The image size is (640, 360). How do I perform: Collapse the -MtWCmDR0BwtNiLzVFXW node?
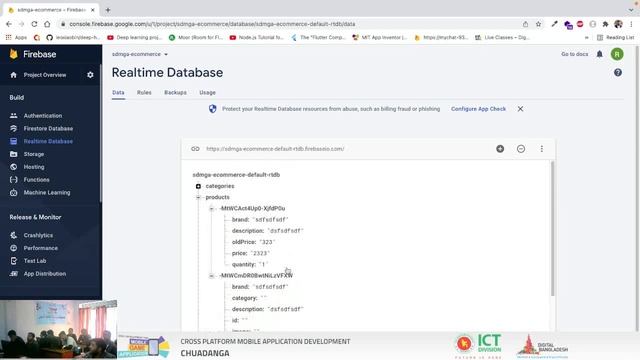[x=211, y=276]
